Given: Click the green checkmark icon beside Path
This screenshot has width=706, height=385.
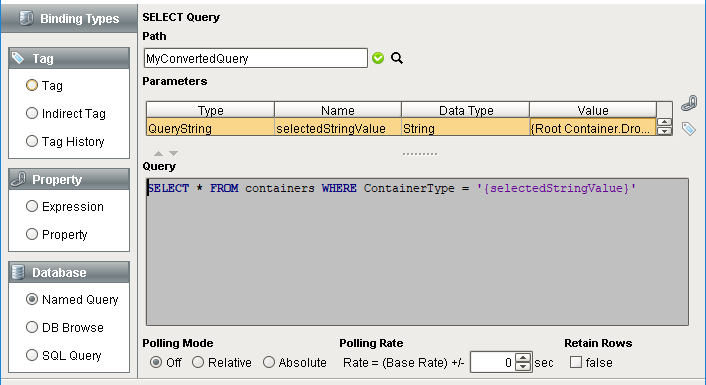Looking at the screenshot, I should coord(378,58).
